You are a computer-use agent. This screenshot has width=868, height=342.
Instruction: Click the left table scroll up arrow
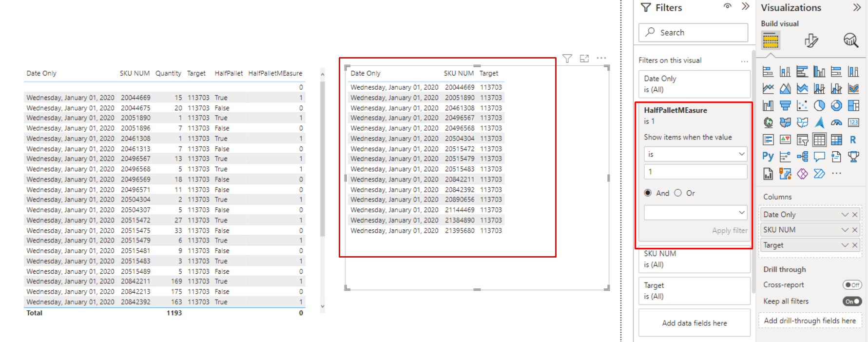(322, 74)
